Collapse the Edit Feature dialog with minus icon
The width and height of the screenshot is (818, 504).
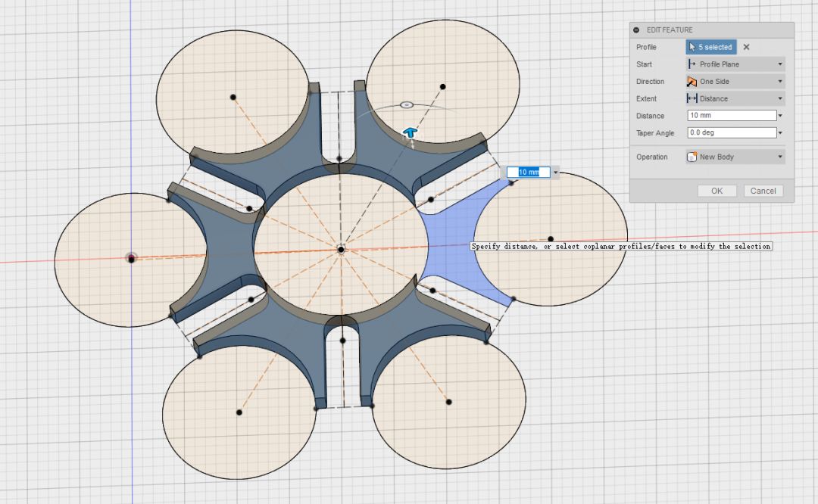pyautogui.click(x=636, y=30)
